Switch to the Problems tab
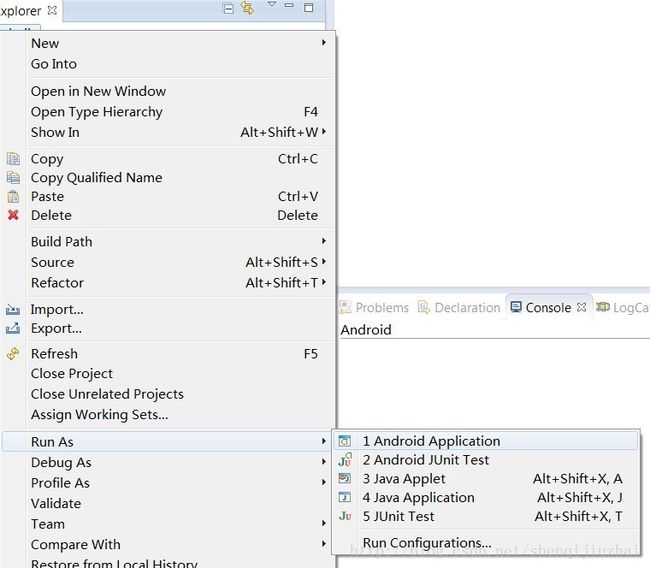The width and height of the screenshot is (650, 568). 374,307
